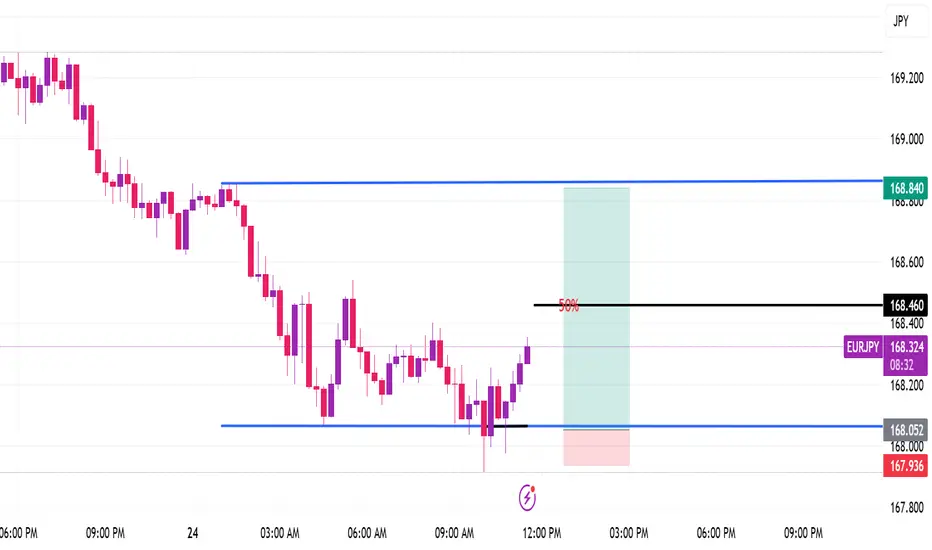Select the 168.840 green target price label

click(x=906, y=188)
